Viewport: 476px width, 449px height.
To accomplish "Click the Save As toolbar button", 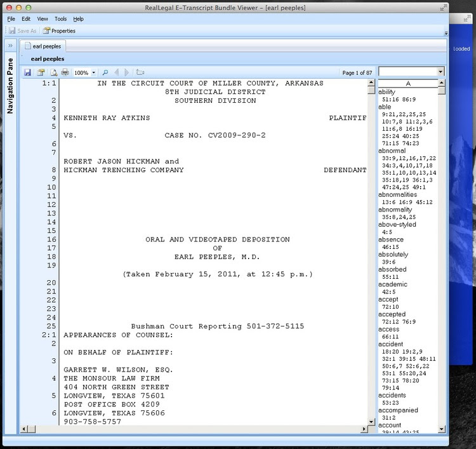I will coord(23,30).
